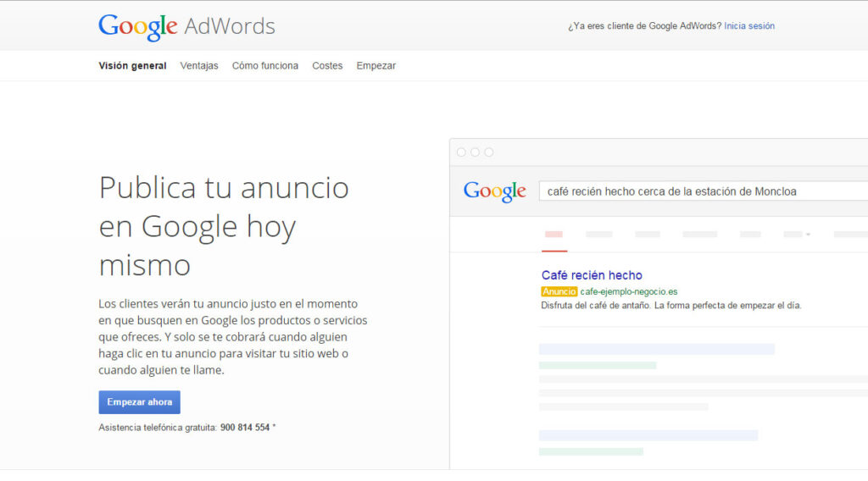868x481 pixels.
Task: Click the Empezar ahora button
Action: pyautogui.click(x=140, y=402)
